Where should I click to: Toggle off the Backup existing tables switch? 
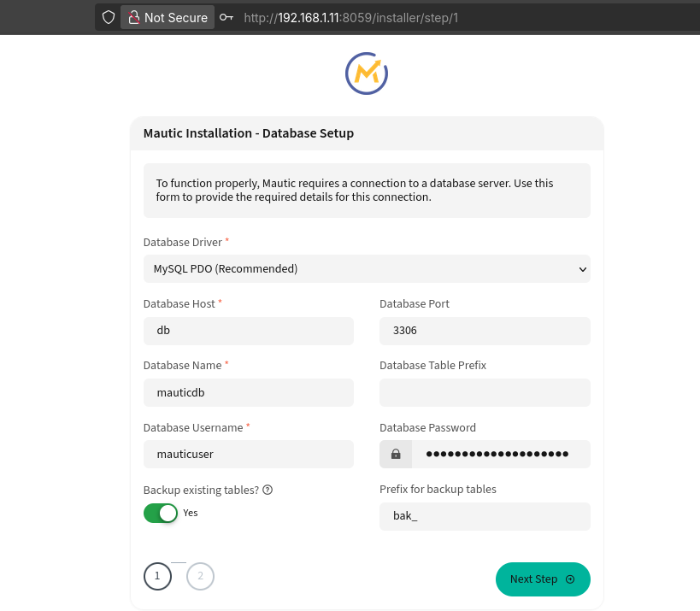161,513
